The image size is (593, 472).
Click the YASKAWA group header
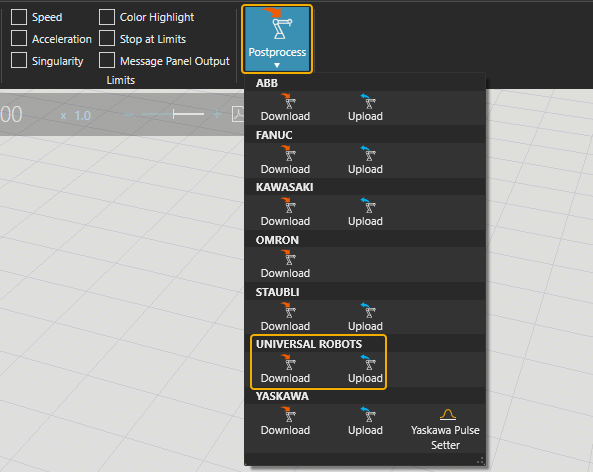pyautogui.click(x=282, y=396)
